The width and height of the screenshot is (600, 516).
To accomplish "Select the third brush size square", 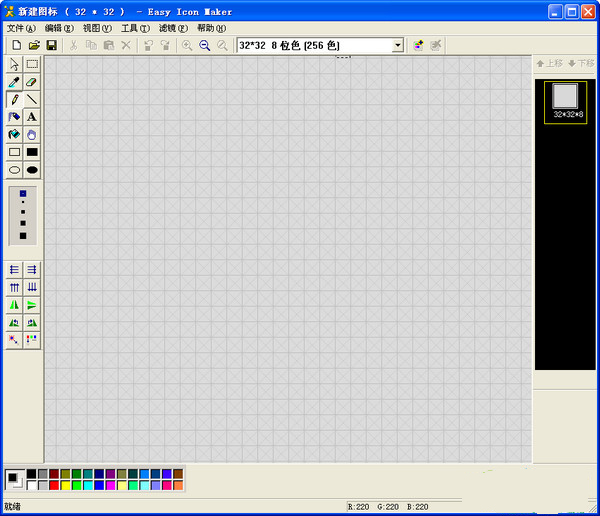I will click(23, 223).
